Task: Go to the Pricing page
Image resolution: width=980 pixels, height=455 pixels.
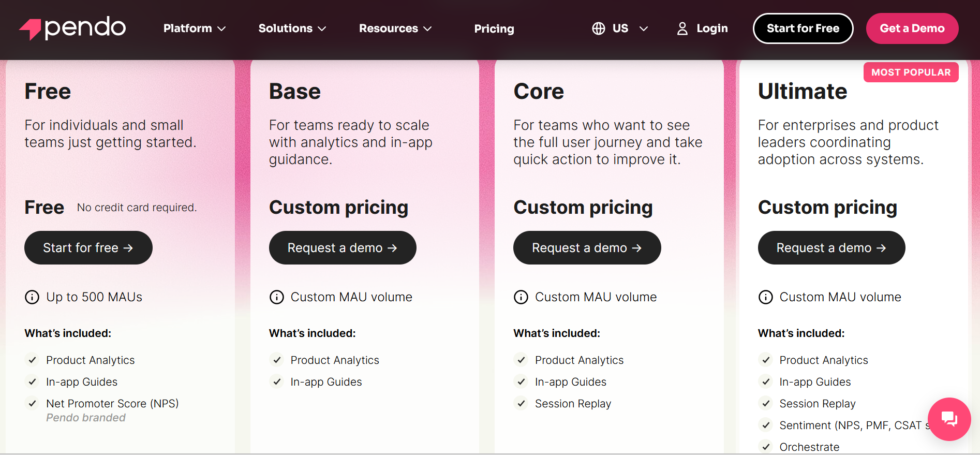Action: pos(494,28)
